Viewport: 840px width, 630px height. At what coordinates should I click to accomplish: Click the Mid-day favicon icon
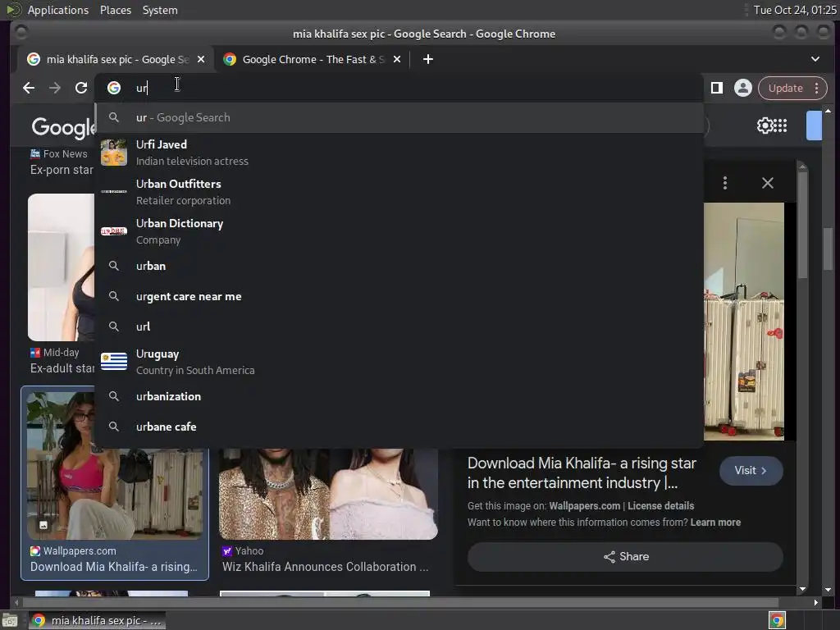click(x=34, y=353)
